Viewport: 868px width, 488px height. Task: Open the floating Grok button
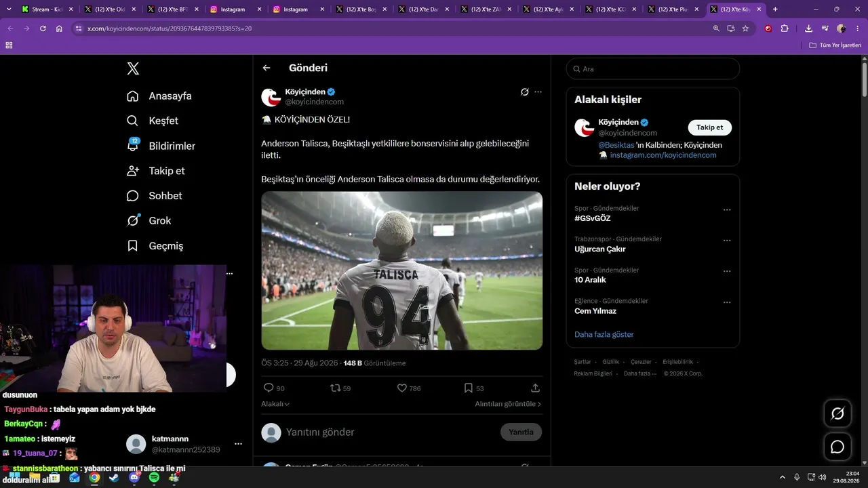pyautogui.click(x=837, y=413)
